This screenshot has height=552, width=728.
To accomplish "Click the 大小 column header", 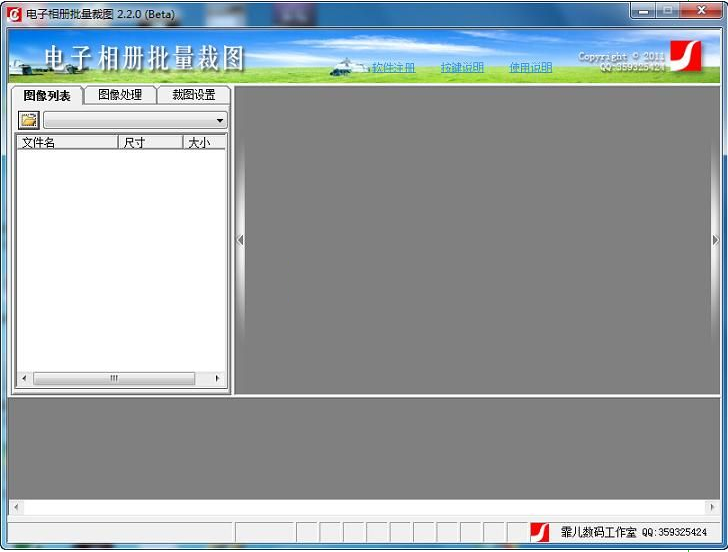I will (x=204, y=143).
